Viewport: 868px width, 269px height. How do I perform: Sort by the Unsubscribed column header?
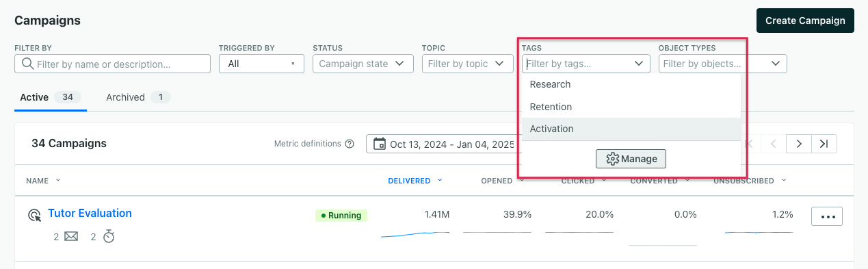(750, 181)
